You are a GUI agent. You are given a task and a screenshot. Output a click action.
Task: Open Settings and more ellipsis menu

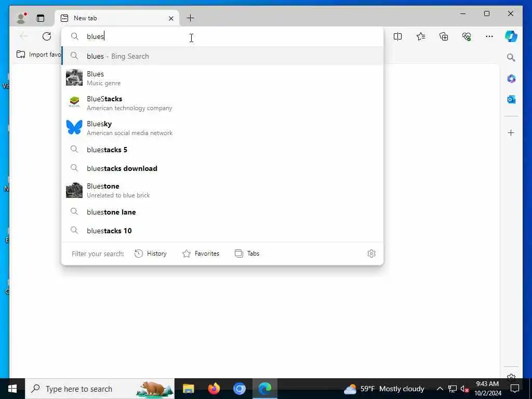[489, 36]
